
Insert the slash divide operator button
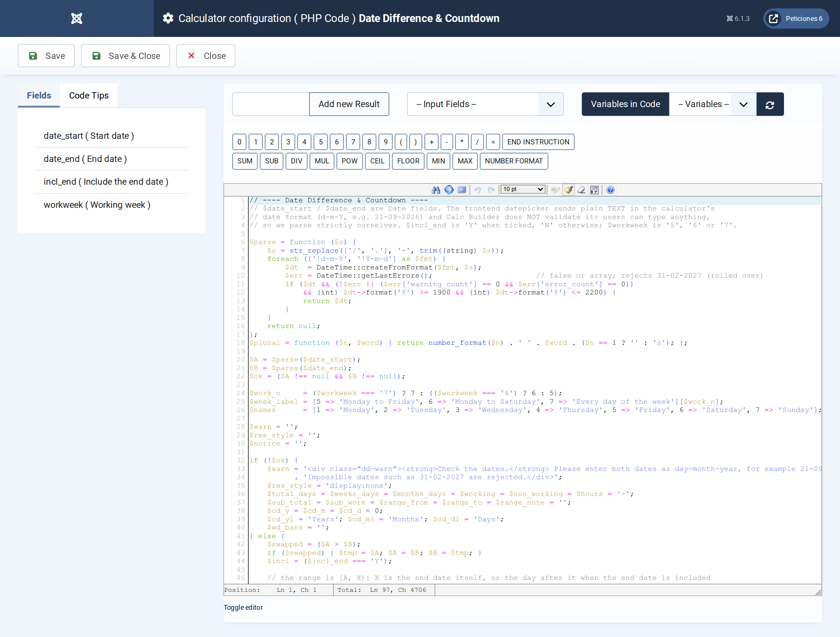[x=477, y=142]
